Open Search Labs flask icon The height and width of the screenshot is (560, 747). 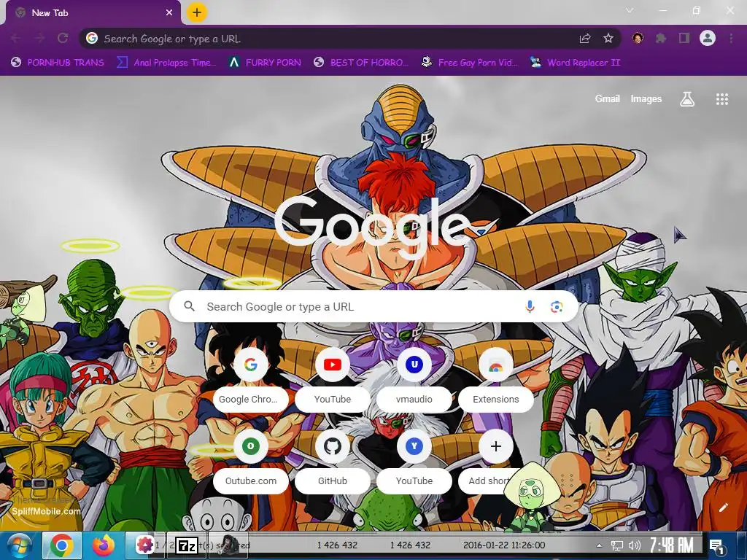click(687, 99)
